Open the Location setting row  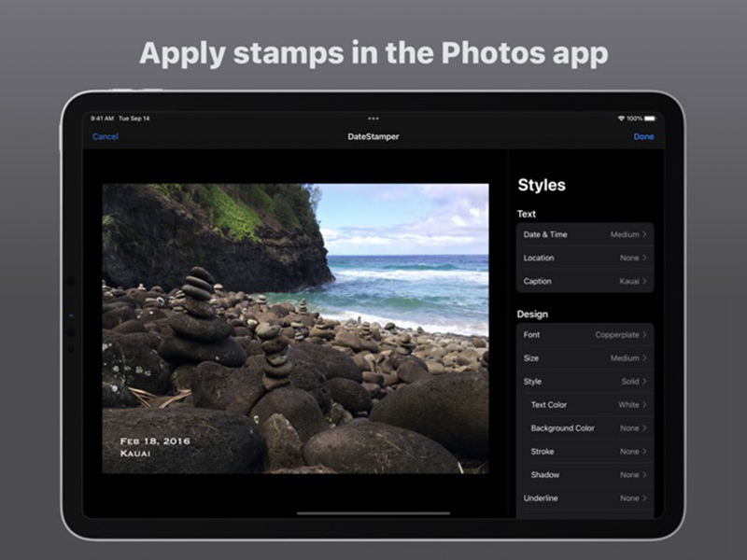[x=585, y=258]
